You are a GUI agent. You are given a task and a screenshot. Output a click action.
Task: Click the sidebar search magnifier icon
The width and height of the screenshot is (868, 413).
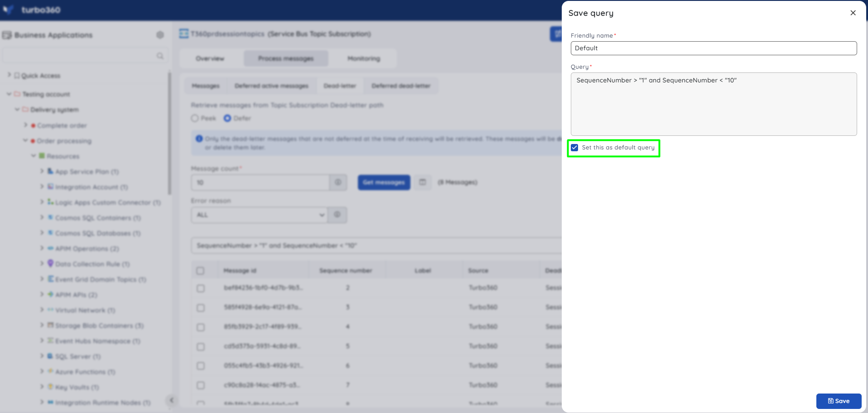[160, 56]
